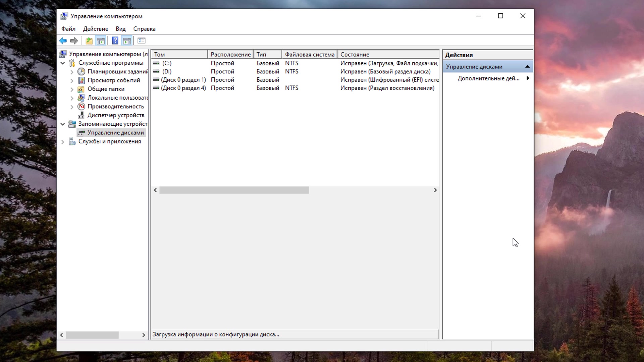644x362 pixels.
Task: Click the Properties list toolbar icon
Action: (142, 41)
